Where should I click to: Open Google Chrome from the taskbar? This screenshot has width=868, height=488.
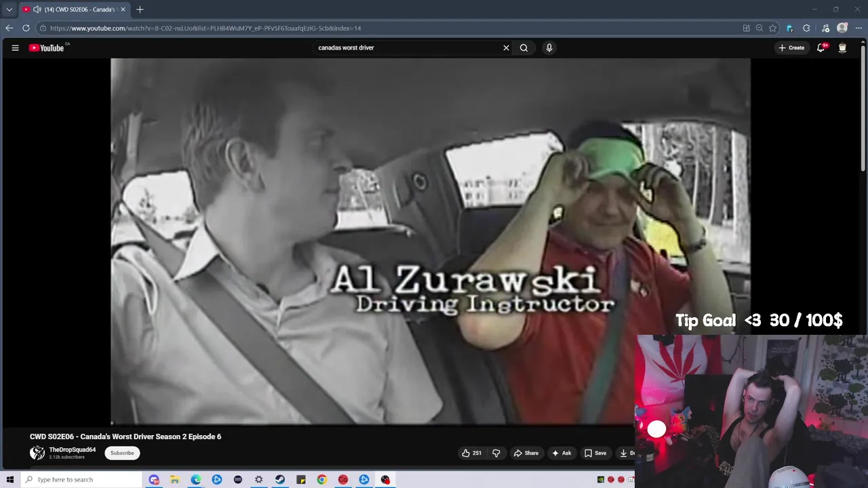click(x=321, y=479)
